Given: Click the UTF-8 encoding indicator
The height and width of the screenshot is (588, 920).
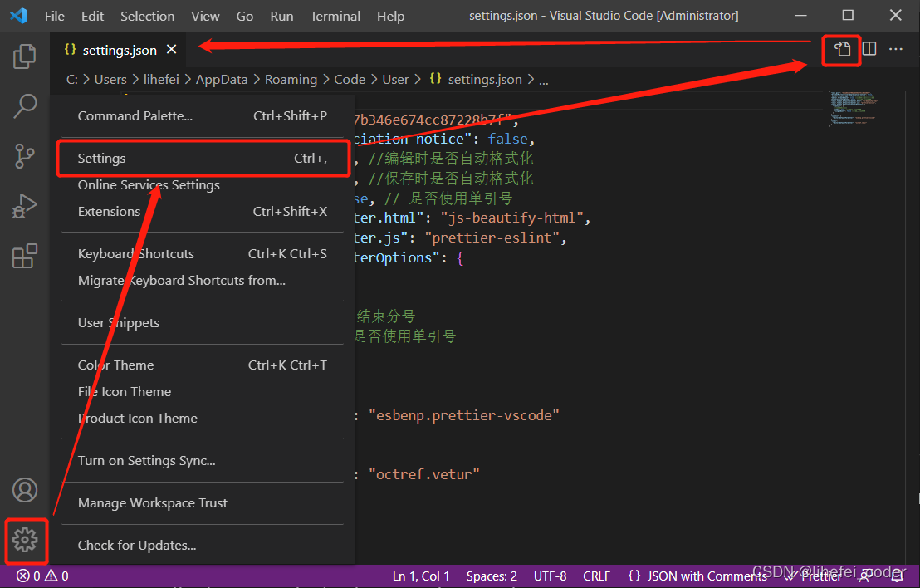Looking at the screenshot, I should 551,576.
